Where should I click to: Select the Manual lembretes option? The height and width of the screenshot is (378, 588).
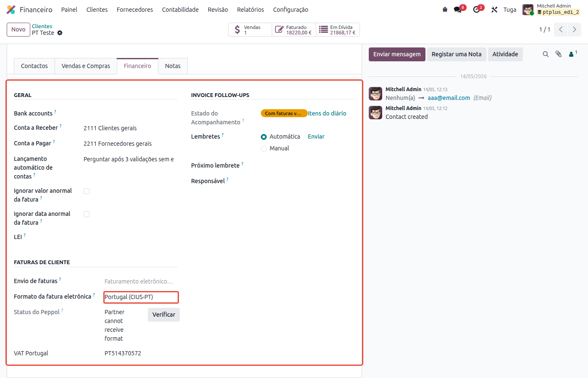point(264,149)
